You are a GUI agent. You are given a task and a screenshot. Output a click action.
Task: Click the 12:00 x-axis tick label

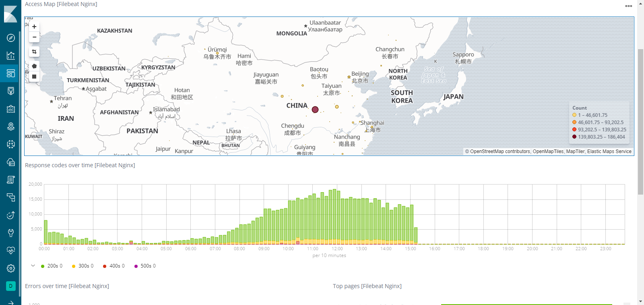coord(337,249)
